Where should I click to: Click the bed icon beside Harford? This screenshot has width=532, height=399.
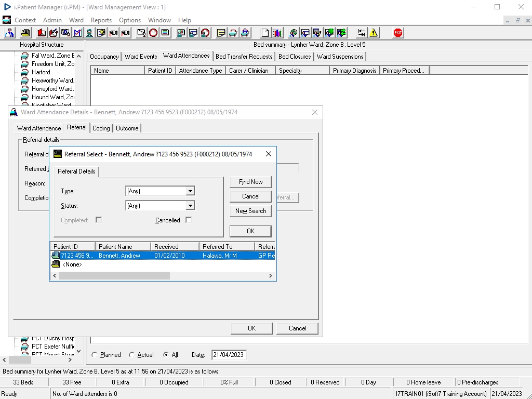[24, 72]
